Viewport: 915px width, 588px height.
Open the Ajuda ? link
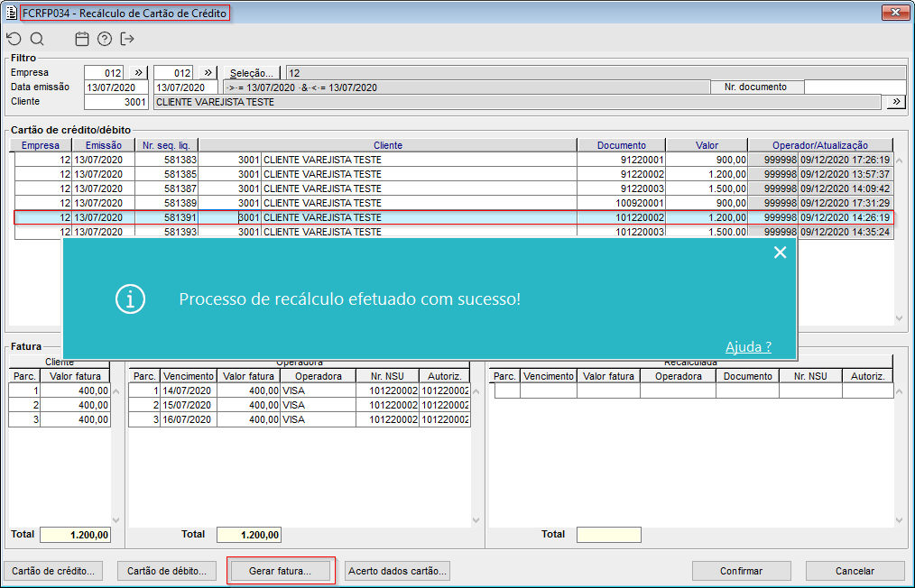(748, 347)
